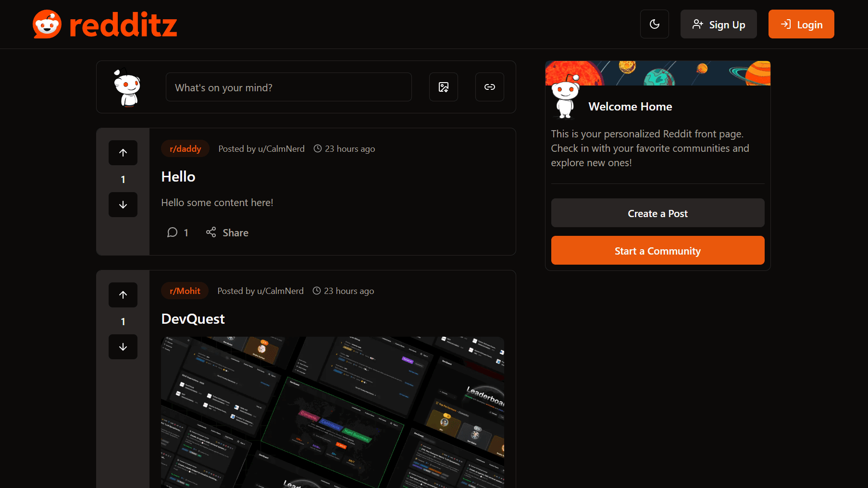Click "23 hours ago" on Hello post
868x488 pixels.
pos(344,149)
